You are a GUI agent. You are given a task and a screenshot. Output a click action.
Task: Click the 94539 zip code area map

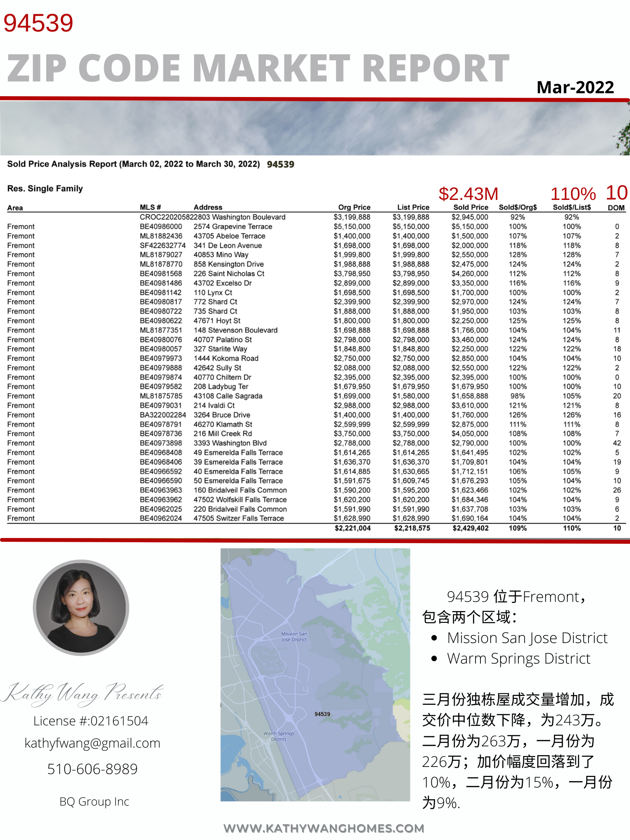315,675
